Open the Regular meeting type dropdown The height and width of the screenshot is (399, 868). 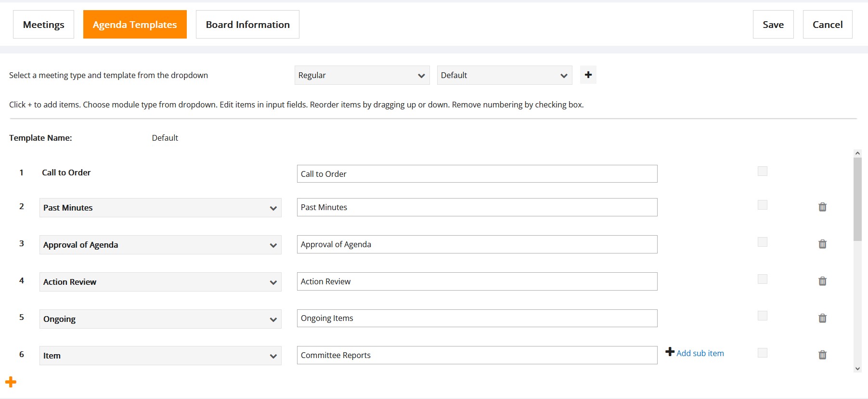tap(362, 75)
